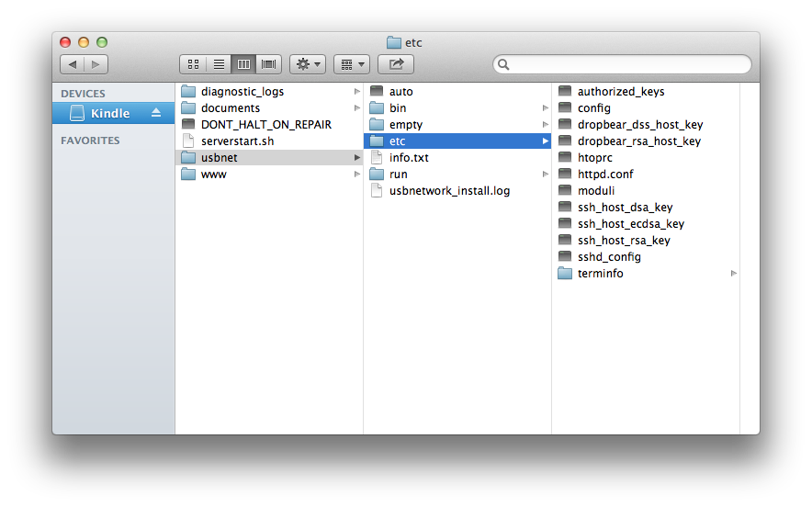Select the sshd_config file
Viewport: 812px width, 507px height.
point(646,257)
